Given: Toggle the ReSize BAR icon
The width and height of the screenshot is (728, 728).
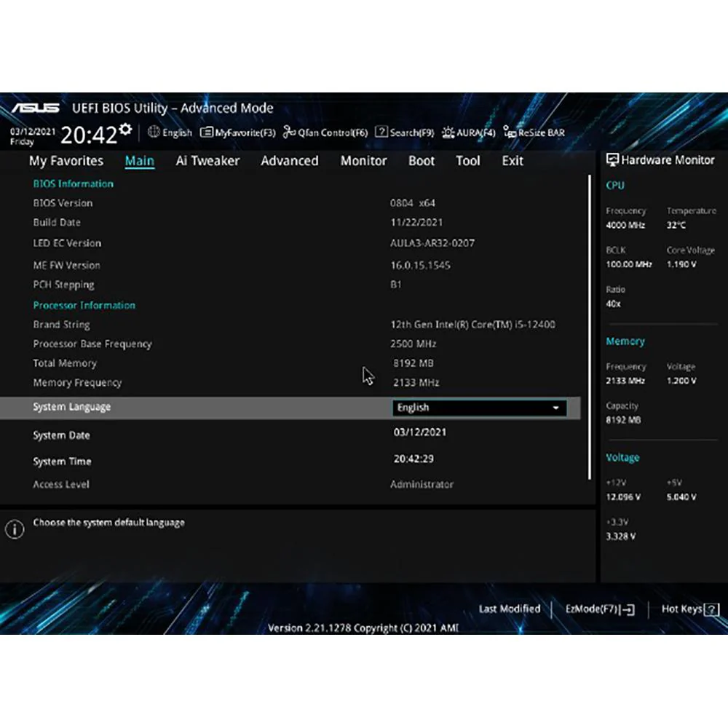Looking at the screenshot, I should (x=510, y=132).
